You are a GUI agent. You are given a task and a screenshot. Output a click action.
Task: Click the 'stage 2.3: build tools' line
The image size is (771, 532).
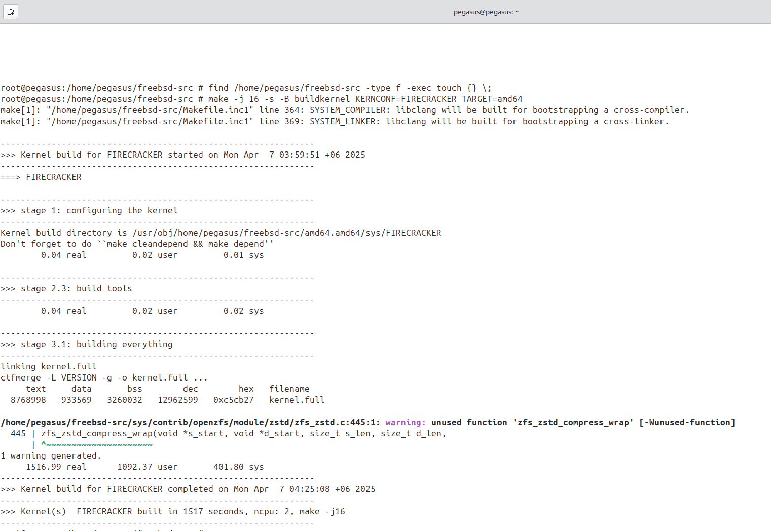coord(76,289)
